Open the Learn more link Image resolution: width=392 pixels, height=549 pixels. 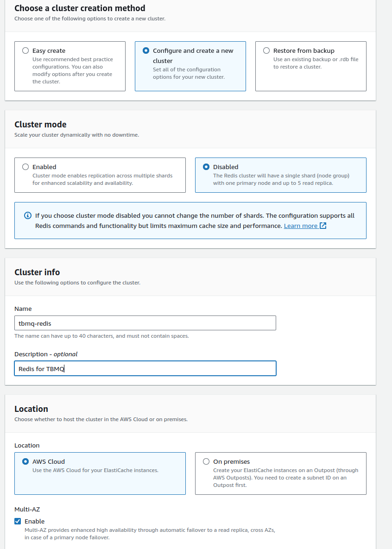(300, 226)
